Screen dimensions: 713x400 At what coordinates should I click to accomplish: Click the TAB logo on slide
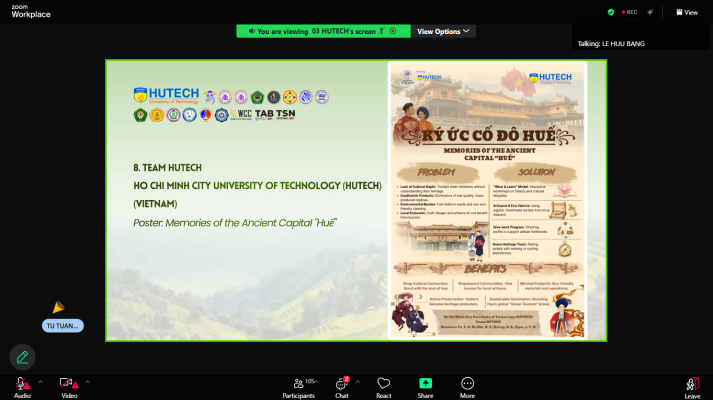(x=264, y=114)
